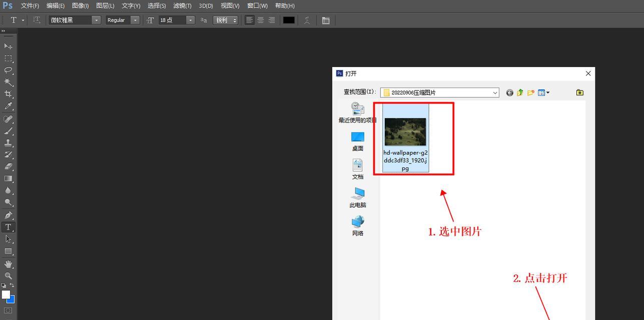
Task: Select the Eyedropper tool
Action: (8, 106)
